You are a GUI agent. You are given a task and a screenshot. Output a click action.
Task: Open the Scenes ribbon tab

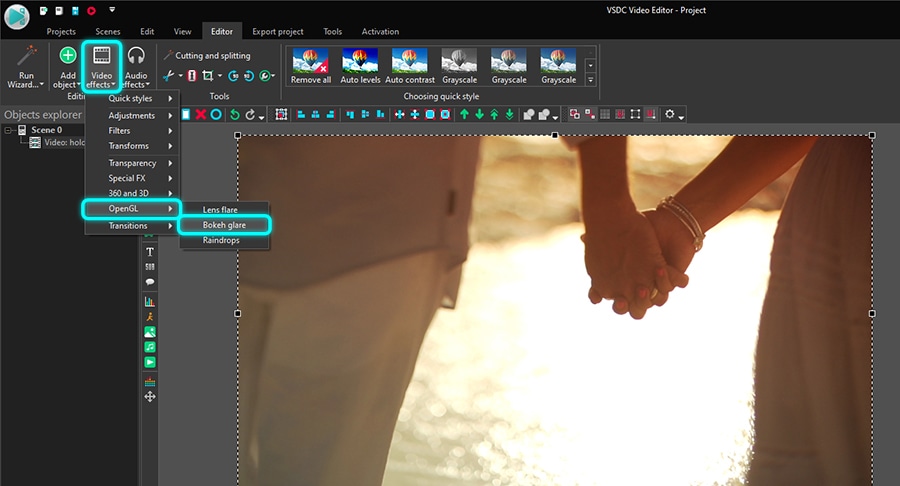[x=108, y=32]
